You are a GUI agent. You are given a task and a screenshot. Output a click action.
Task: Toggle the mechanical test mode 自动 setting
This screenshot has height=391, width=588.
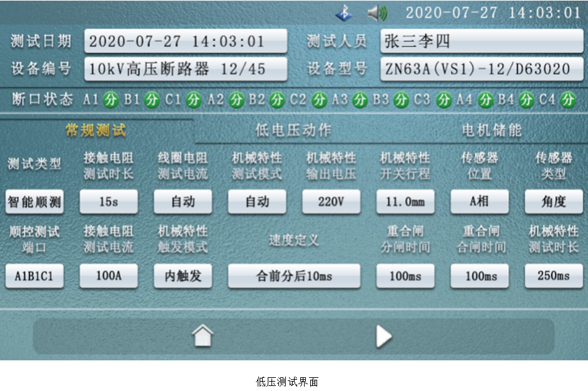click(257, 201)
